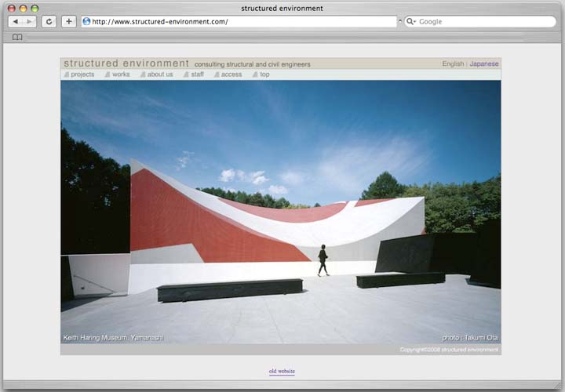Follow the old website link
The height and width of the screenshot is (392, 565).
coord(282,371)
